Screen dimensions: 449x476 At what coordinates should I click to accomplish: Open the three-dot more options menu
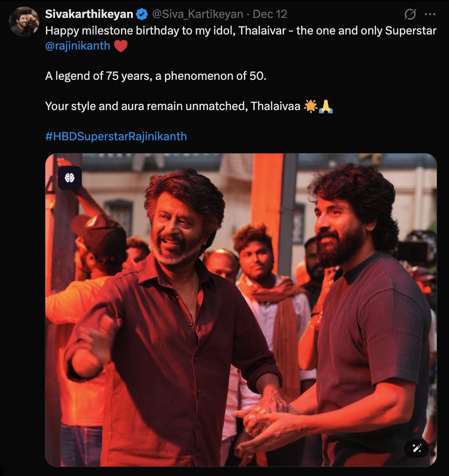[x=430, y=15]
